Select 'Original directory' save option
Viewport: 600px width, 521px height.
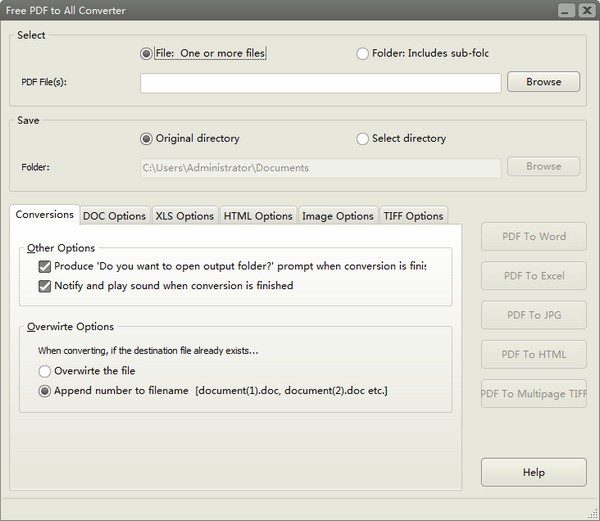[147, 138]
